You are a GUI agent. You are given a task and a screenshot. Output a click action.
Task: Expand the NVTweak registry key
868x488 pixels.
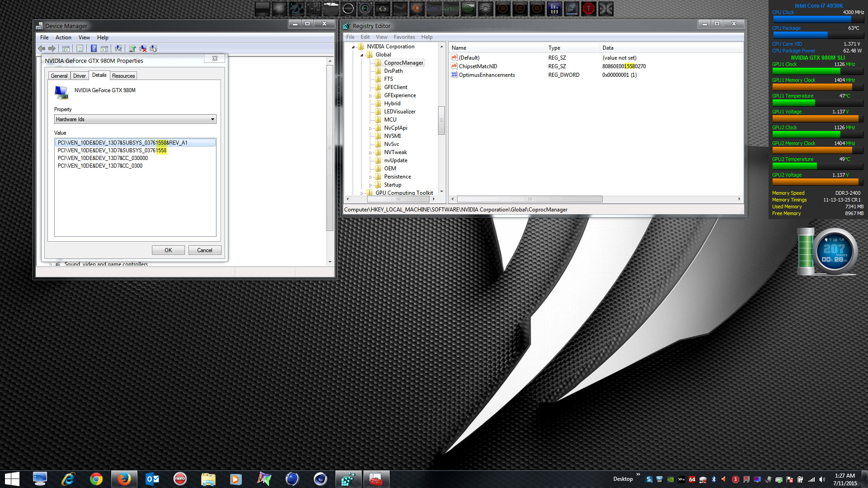370,152
